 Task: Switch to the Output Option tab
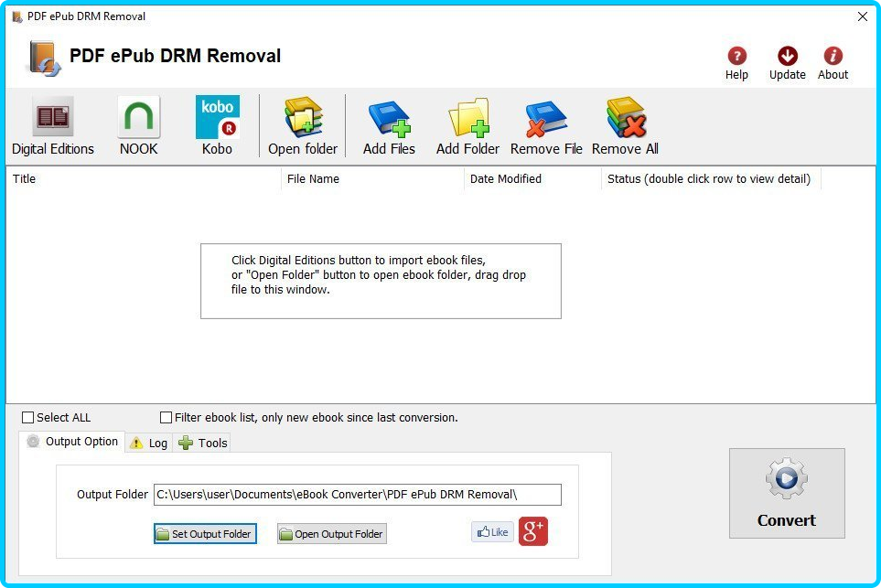point(72,442)
